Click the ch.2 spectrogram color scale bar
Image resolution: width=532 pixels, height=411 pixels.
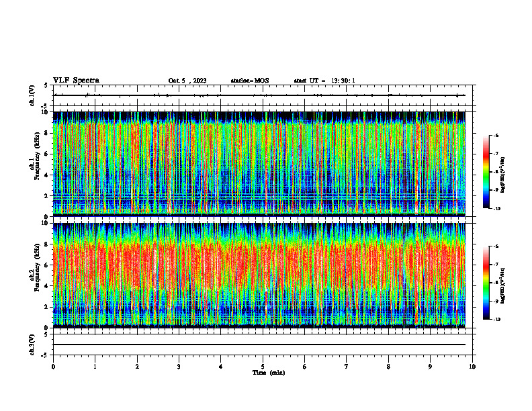click(x=486, y=283)
